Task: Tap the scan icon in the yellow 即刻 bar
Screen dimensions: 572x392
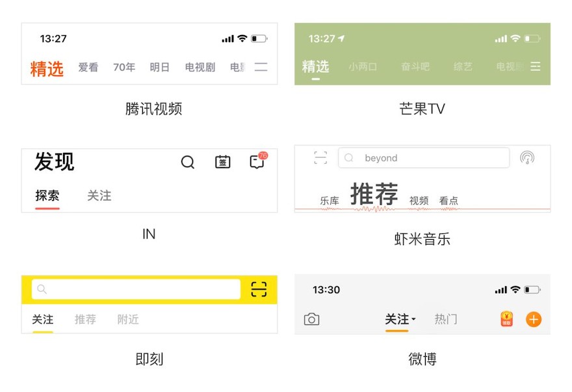Action: click(x=259, y=289)
